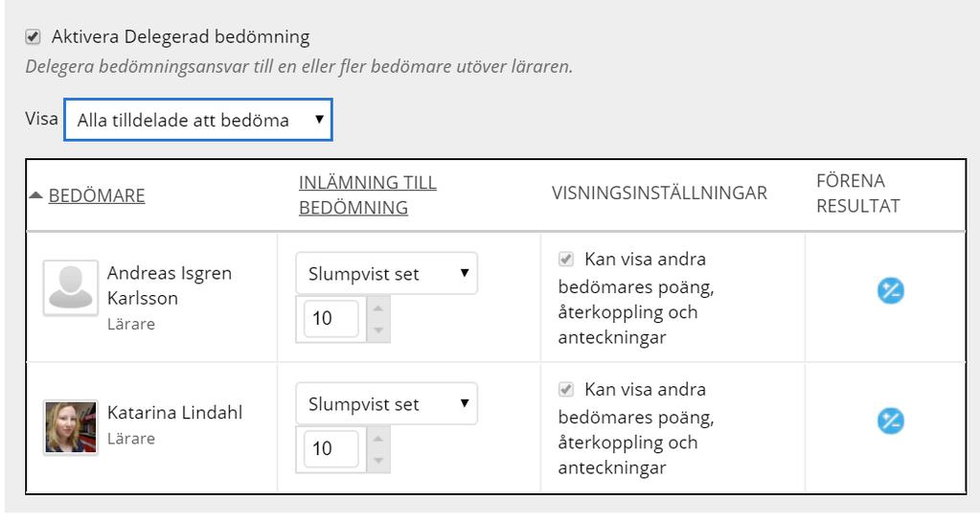Click the number field showing 10 for Andreas
This screenshot has width=980, height=524.
pyautogui.click(x=331, y=318)
